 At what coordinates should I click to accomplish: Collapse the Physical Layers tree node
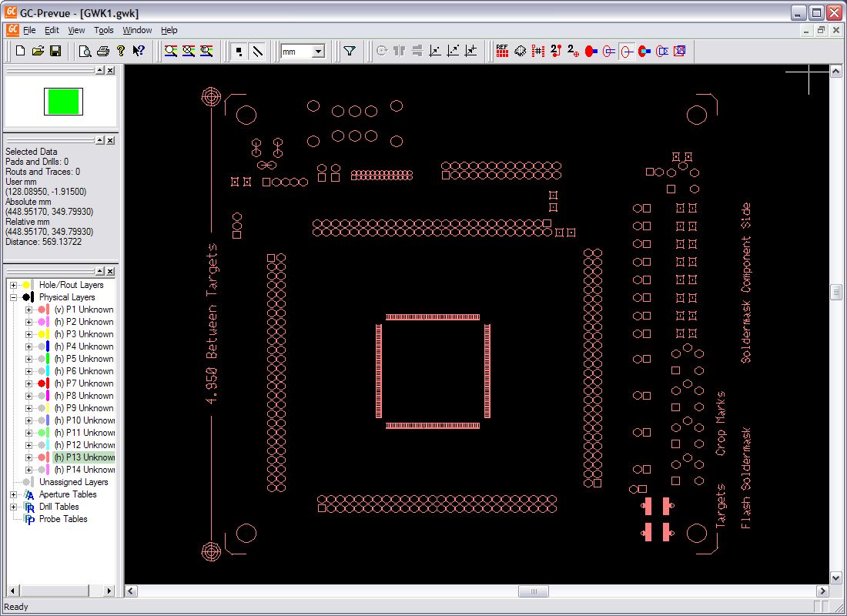pyautogui.click(x=13, y=297)
